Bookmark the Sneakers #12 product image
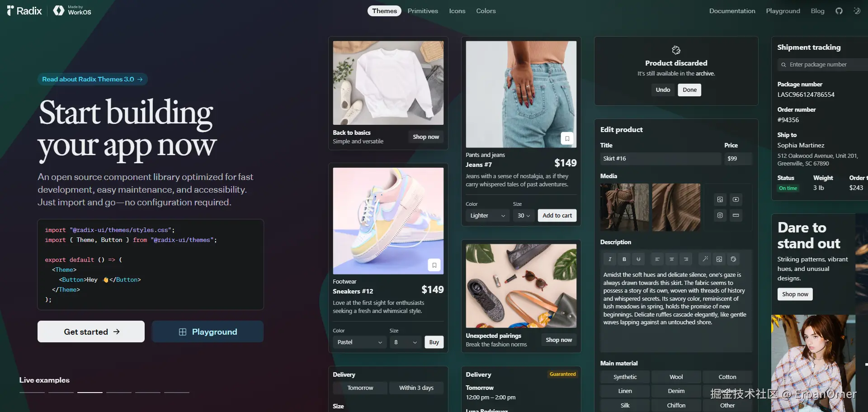Viewport: 868px width, 412px height. pos(434,265)
